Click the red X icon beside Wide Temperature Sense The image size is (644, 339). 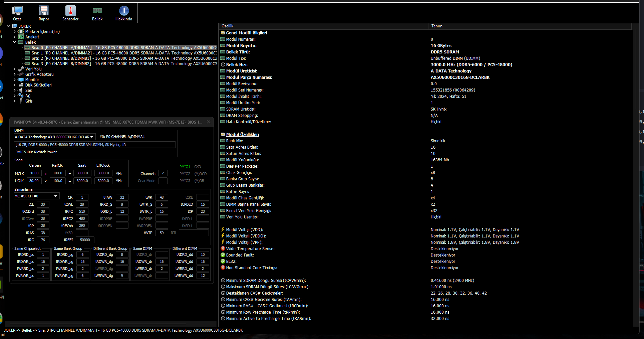[223, 248]
